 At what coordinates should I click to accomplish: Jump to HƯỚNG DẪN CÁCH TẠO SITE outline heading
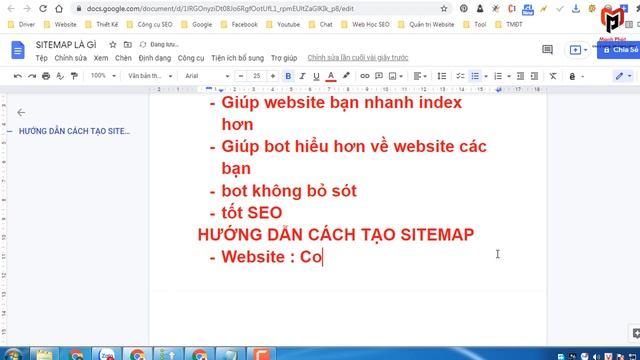(x=74, y=131)
